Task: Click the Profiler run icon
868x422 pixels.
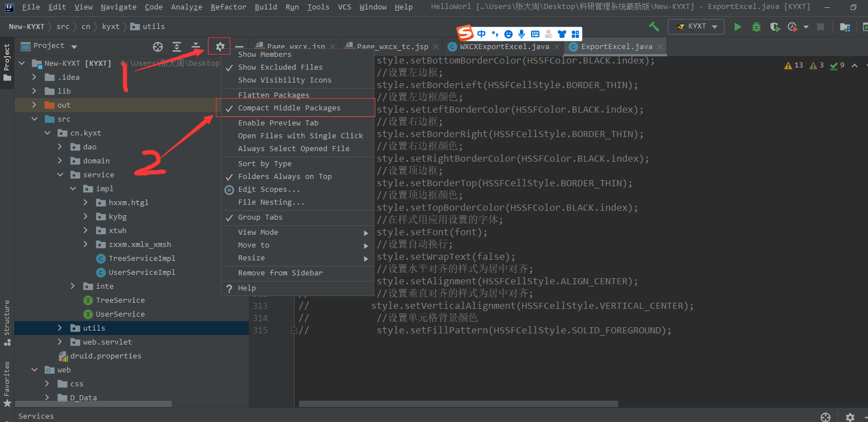Action: [792, 27]
